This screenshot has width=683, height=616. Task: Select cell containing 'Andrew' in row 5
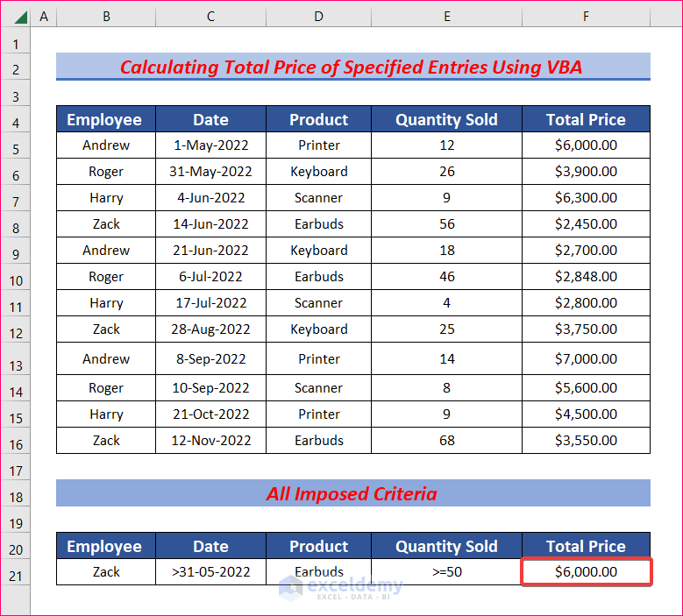click(x=106, y=145)
